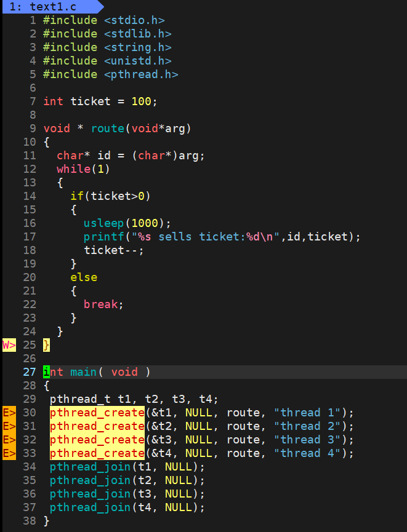Click line number 27 in the gutter

coord(29,372)
